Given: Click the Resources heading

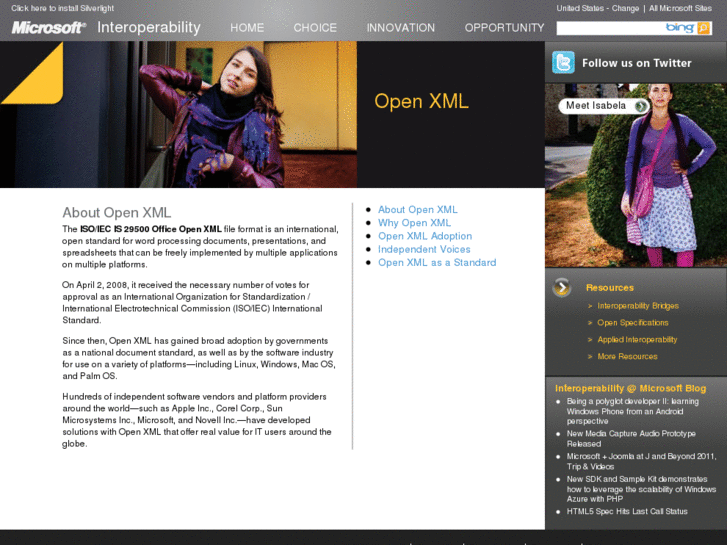Looking at the screenshot, I should 610,288.
